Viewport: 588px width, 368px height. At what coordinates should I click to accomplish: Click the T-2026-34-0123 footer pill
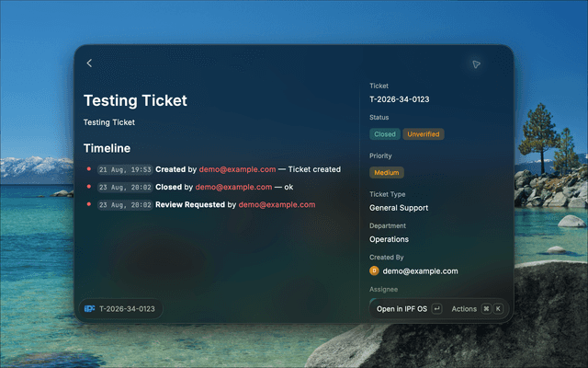point(120,309)
